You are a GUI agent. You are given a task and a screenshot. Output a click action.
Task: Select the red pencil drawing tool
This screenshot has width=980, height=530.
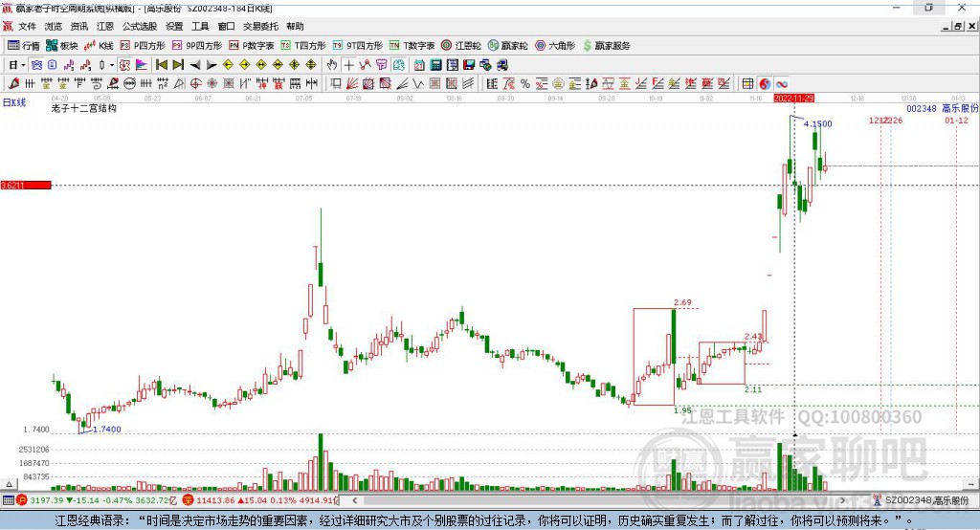coord(13,84)
